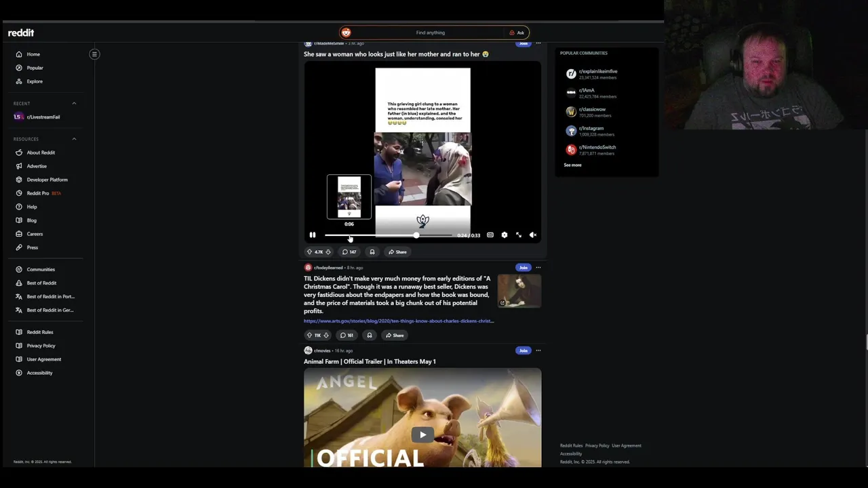Open r/movies subreddit name link
Viewport: 868px width, 488px height.
point(322,350)
